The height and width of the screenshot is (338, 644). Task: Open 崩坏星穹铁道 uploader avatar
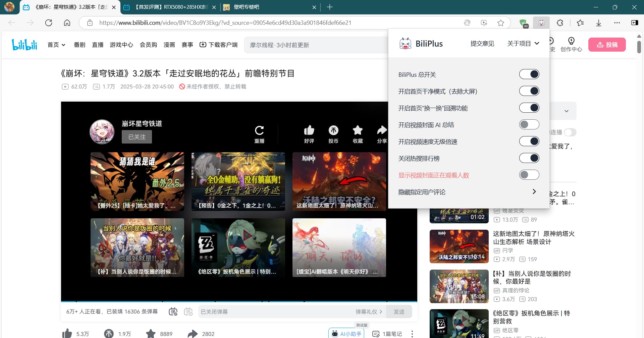[102, 132]
